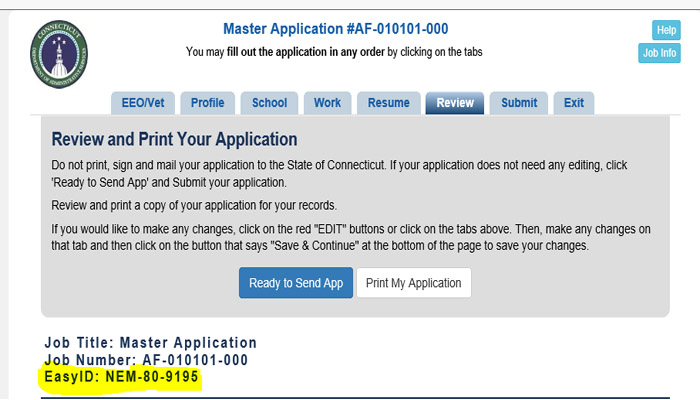Click the Master Application #AF-010101-000 heading
This screenshot has height=400, width=700.
coord(336,29)
